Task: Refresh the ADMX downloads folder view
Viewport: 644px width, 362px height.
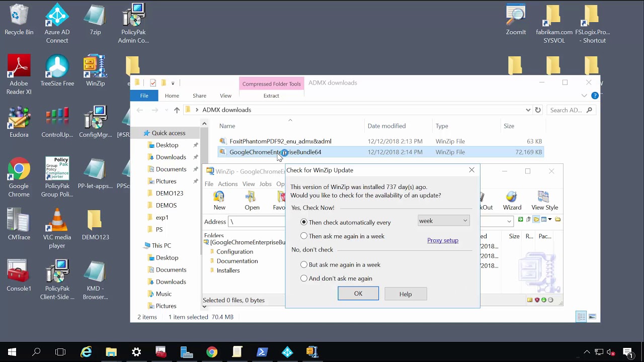Action: pyautogui.click(x=538, y=110)
